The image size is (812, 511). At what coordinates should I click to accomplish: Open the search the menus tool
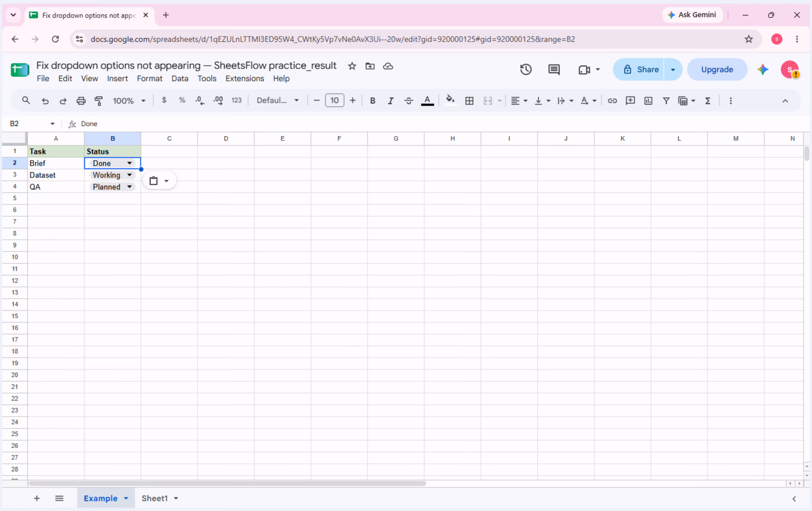(26, 101)
